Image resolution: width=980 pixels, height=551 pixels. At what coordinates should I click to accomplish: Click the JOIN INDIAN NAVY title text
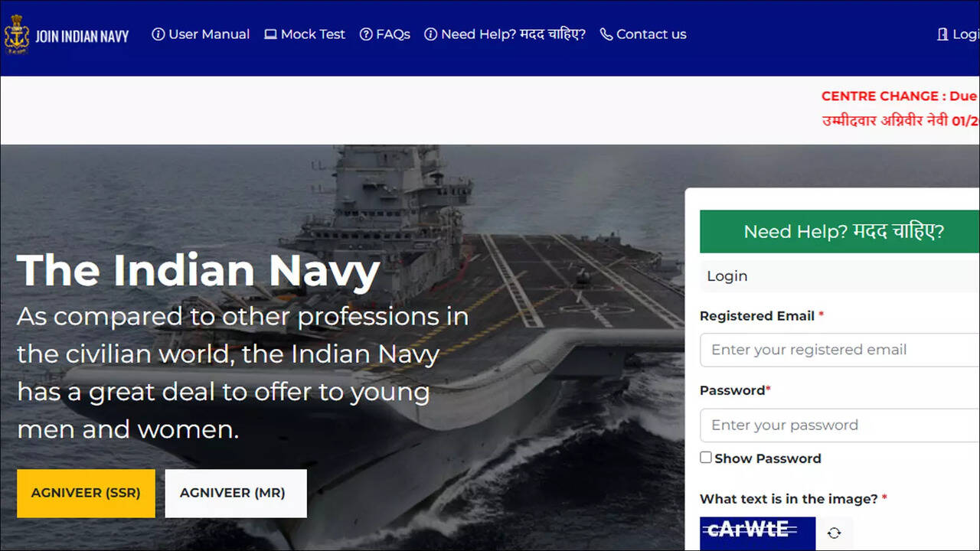point(82,36)
